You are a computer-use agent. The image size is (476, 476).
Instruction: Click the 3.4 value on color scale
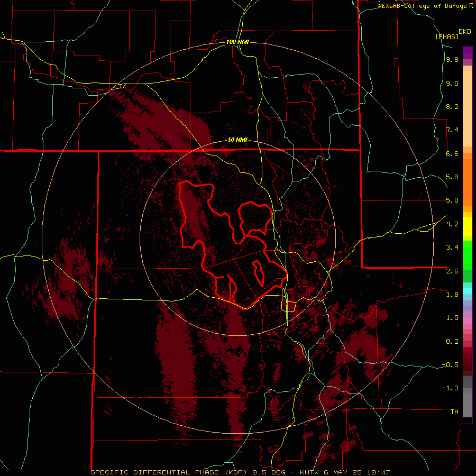pos(452,248)
